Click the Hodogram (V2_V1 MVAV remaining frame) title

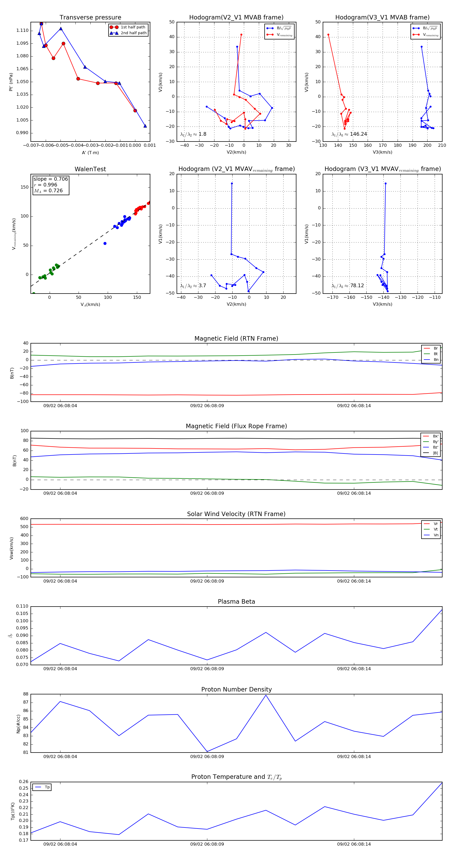tap(236, 169)
